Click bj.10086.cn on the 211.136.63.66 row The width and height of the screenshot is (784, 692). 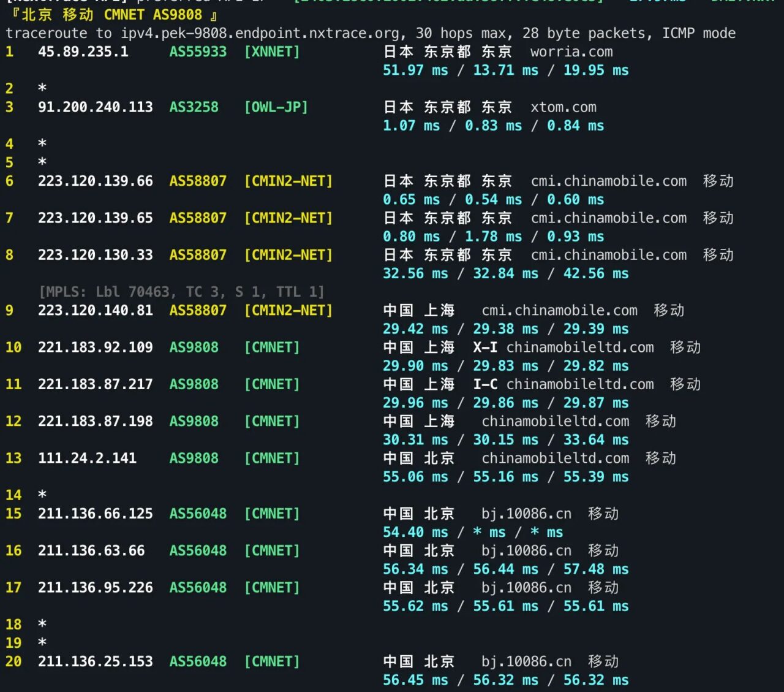coord(526,550)
